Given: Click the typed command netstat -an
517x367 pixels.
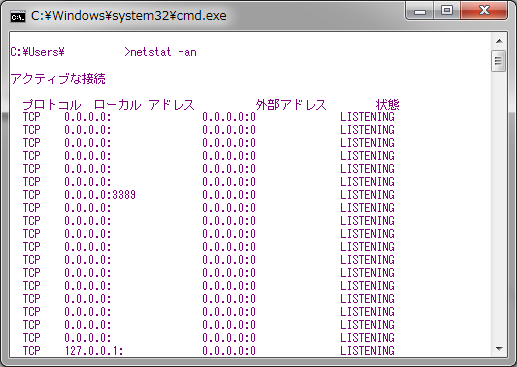Looking at the screenshot, I should pos(163,52).
